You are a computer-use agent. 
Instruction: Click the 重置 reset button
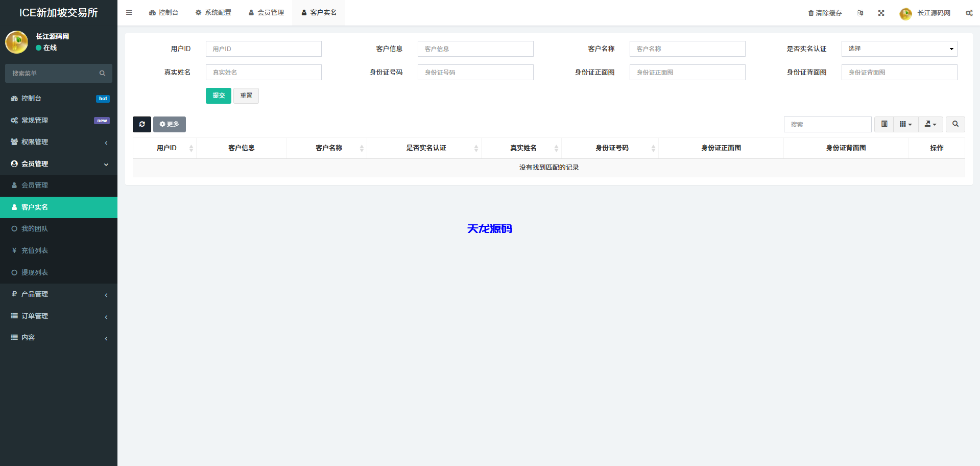[246, 96]
